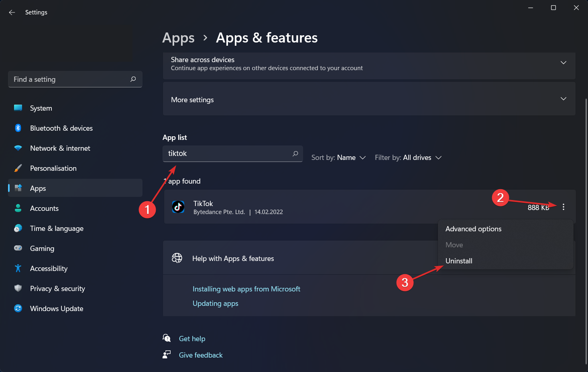The height and width of the screenshot is (372, 588).
Task: Click the Bytedance Pte. Ltd. publisher text
Action: pos(219,212)
